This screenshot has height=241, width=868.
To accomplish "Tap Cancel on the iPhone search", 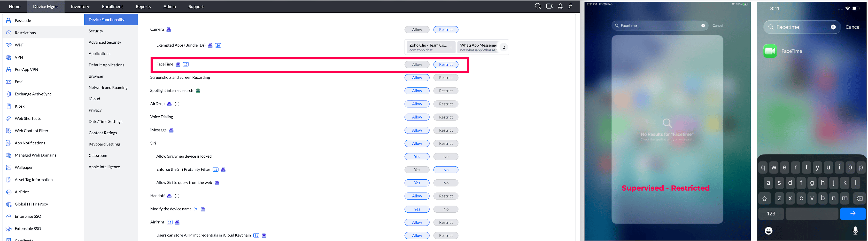I will [x=853, y=27].
